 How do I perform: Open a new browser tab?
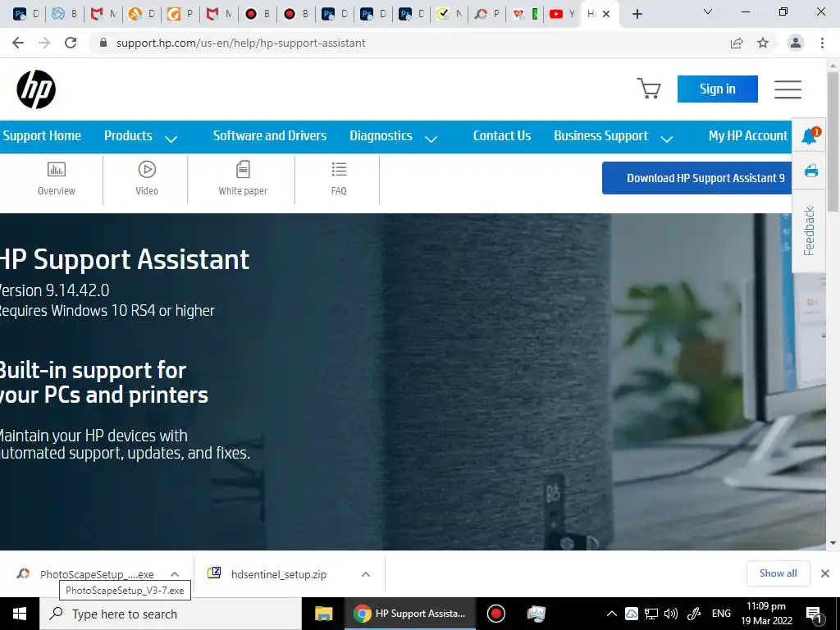pos(637,14)
